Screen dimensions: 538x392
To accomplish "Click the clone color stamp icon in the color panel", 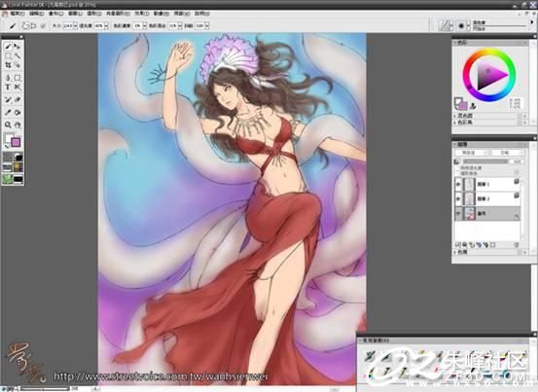I will point(473,106).
